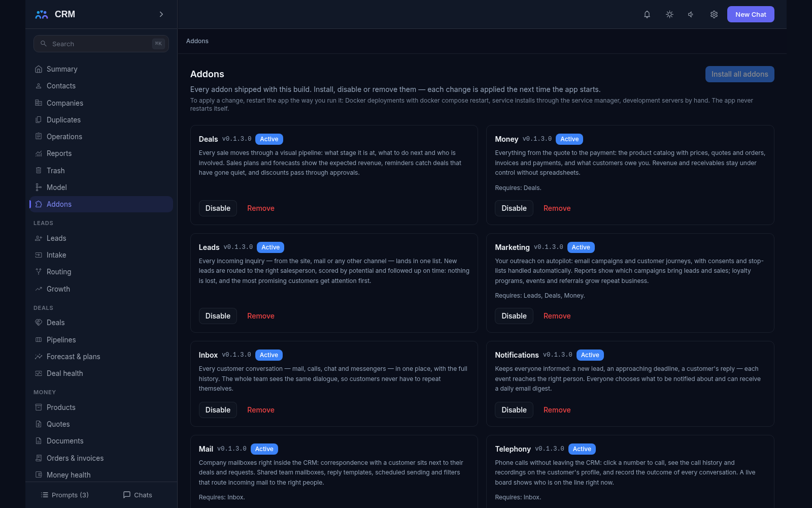Click the CRM logo icon

pyautogui.click(x=42, y=14)
